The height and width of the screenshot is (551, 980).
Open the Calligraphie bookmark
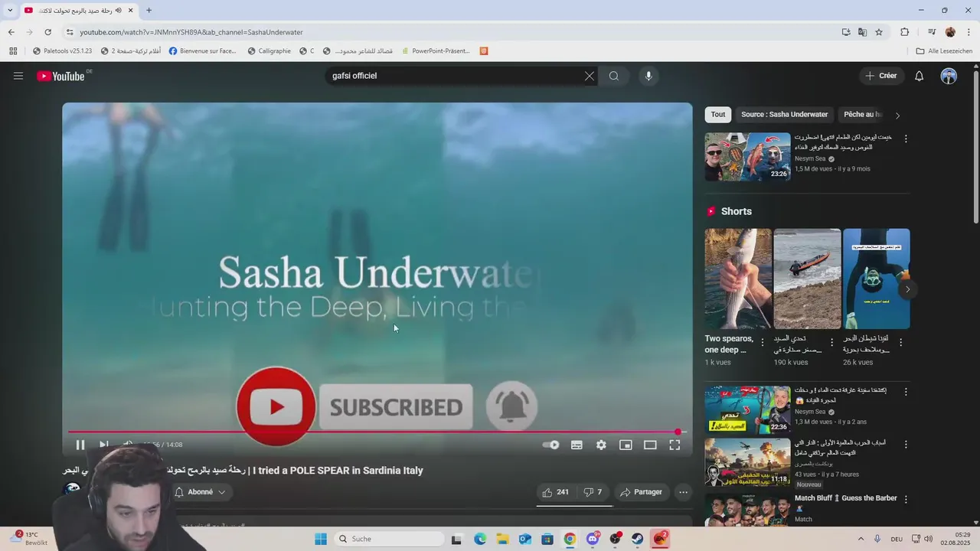pos(269,51)
